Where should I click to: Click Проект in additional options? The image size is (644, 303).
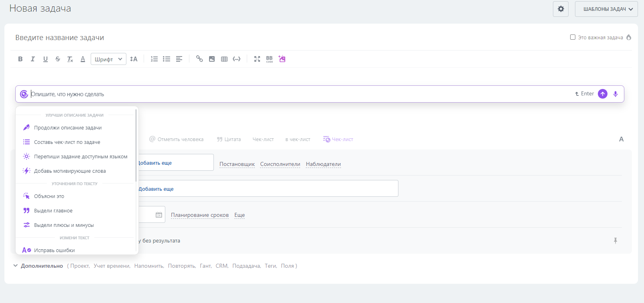pos(80,266)
